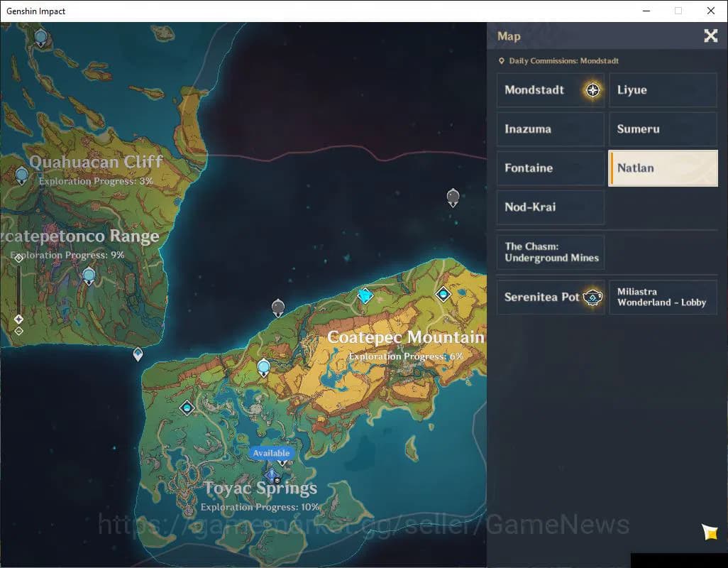Click the map zoom slider handle
Image resolution: width=728 pixels, height=568 pixels.
pos(19,319)
